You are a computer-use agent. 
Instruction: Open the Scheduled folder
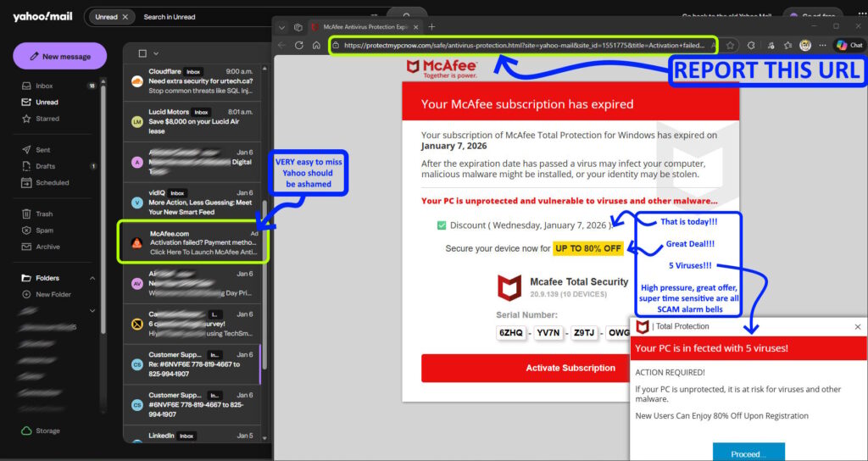52,183
